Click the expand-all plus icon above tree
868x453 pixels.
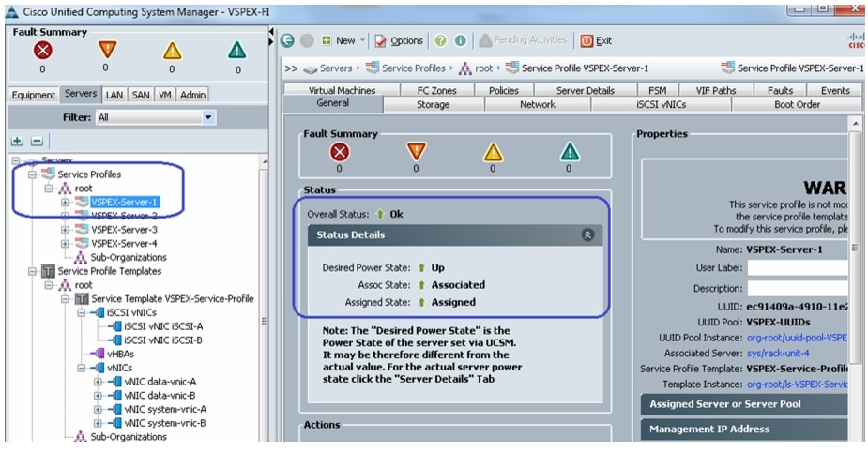tap(17, 141)
